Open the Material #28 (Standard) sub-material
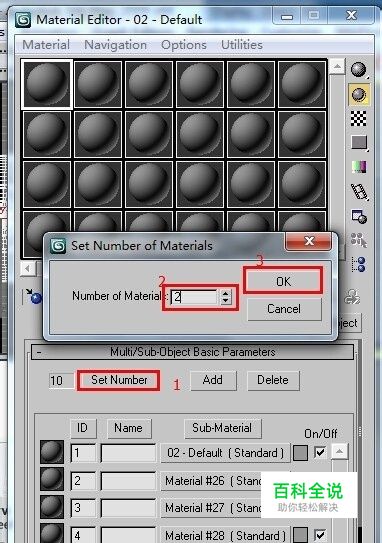The image size is (382, 543). click(225, 535)
